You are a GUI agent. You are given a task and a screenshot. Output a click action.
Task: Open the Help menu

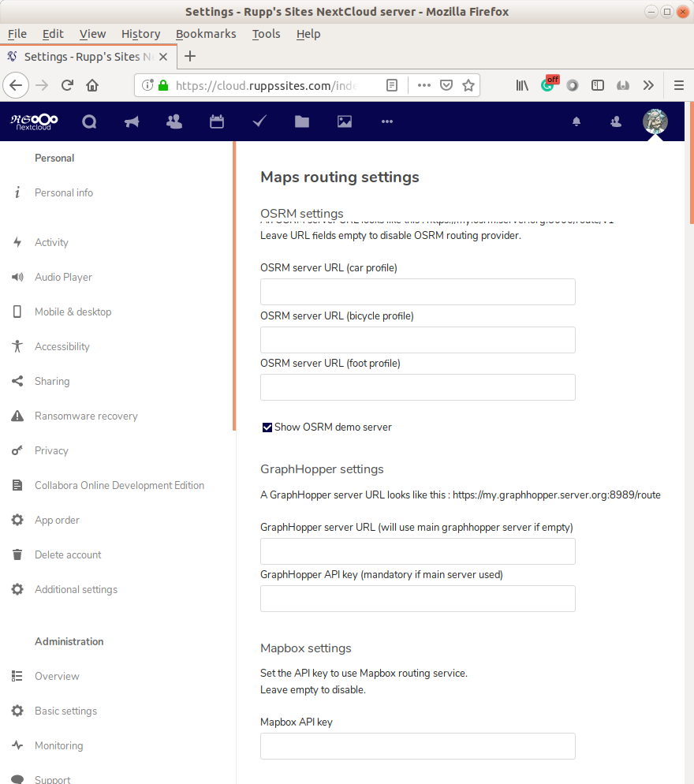(x=308, y=33)
